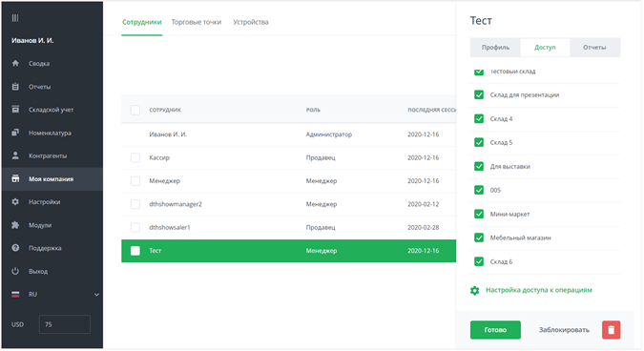Click the Модули puzzle icon
This screenshot has height=351, width=644.
(15, 225)
